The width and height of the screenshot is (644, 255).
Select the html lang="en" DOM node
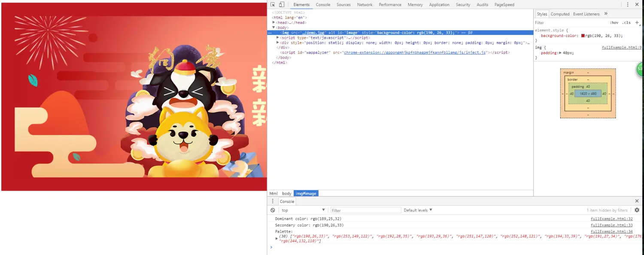tap(289, 18)
